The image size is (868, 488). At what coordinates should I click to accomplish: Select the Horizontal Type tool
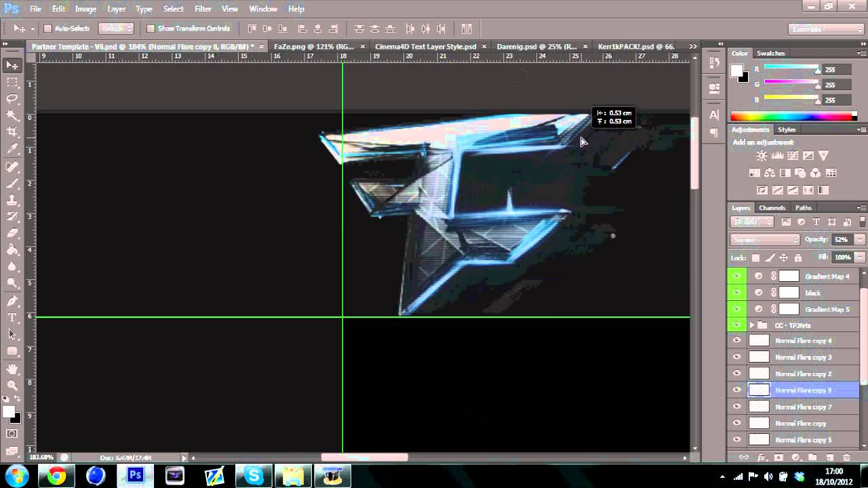(x=12, y=318)
